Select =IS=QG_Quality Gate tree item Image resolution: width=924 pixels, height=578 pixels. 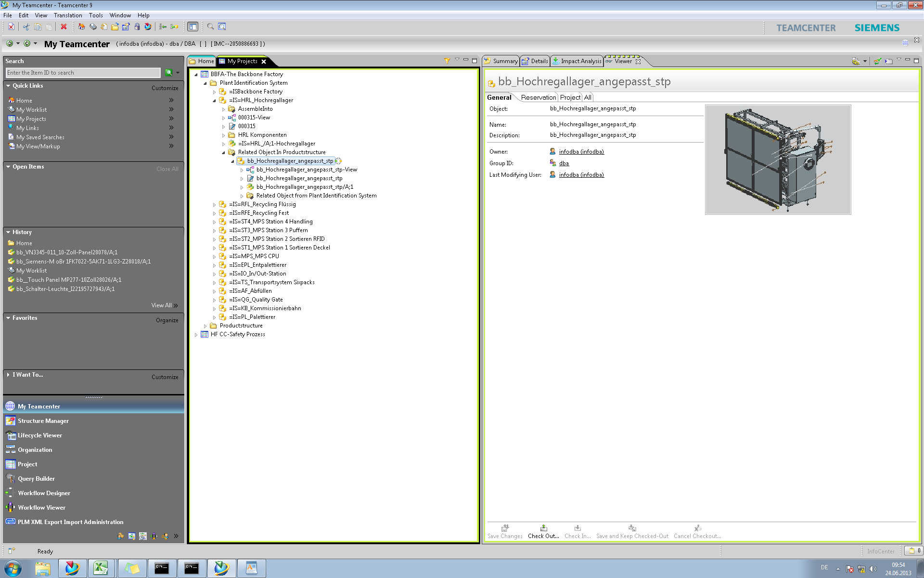(256, 300)
